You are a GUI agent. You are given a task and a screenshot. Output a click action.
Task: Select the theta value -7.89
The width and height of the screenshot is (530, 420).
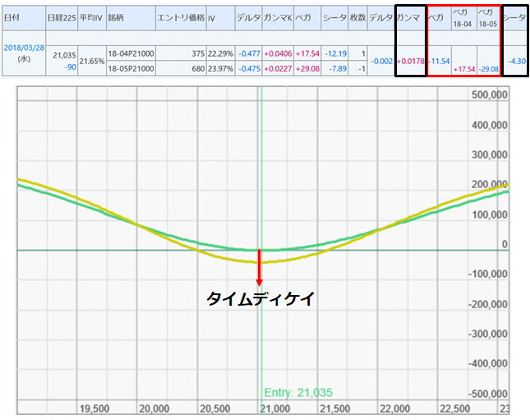337,69
